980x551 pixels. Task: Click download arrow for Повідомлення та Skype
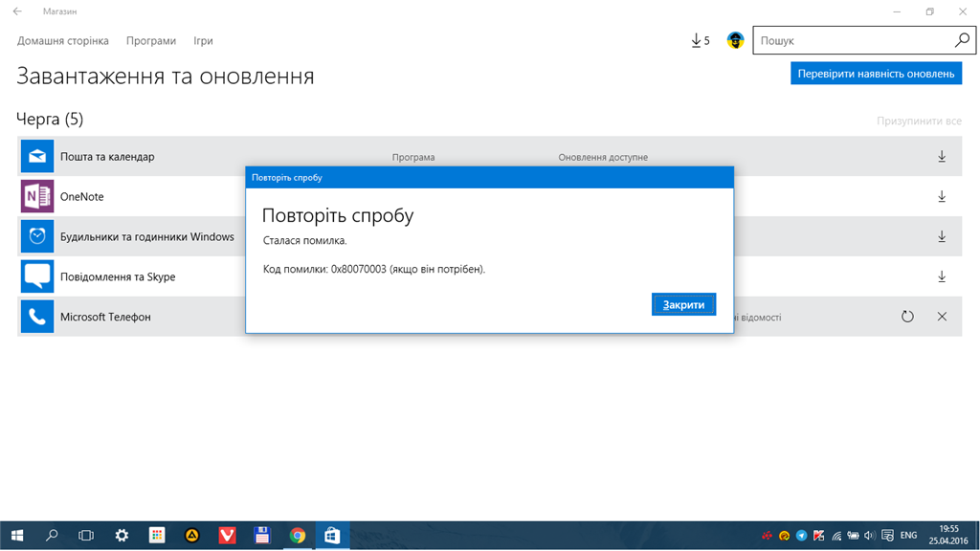click(942, 277)
